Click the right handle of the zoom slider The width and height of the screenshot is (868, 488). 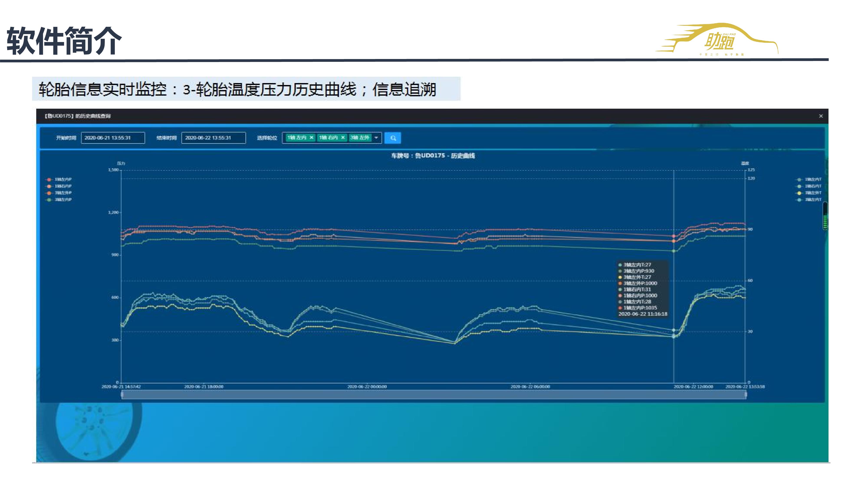pos(745,395)
